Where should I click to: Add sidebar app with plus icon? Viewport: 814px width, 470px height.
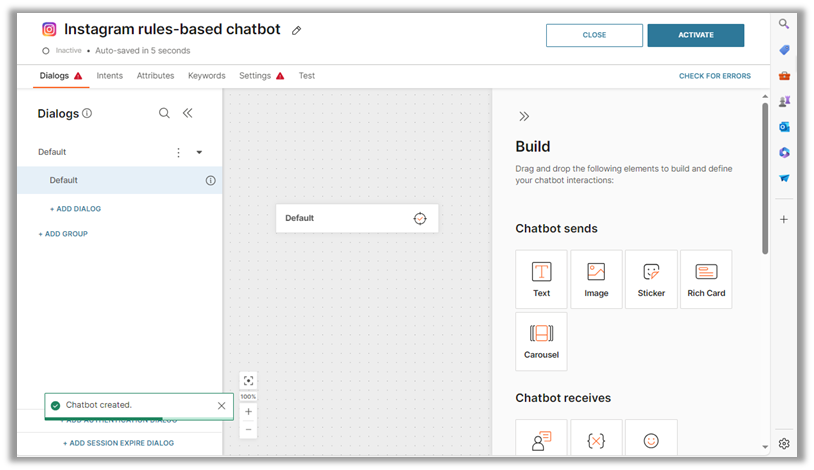[x=784, y=219]
